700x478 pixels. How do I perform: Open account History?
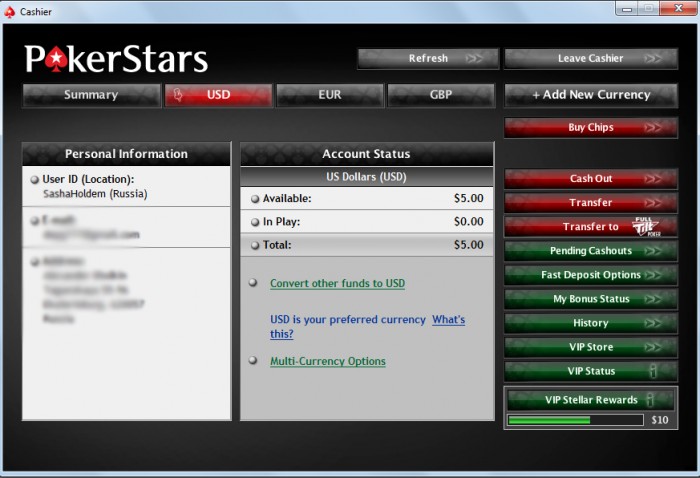(x=591, y=323)
